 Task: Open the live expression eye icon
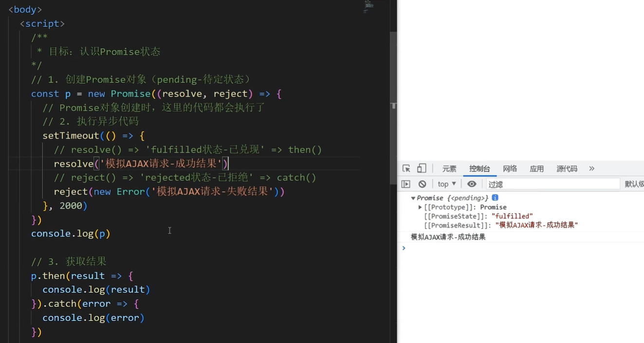click(472, 184)
